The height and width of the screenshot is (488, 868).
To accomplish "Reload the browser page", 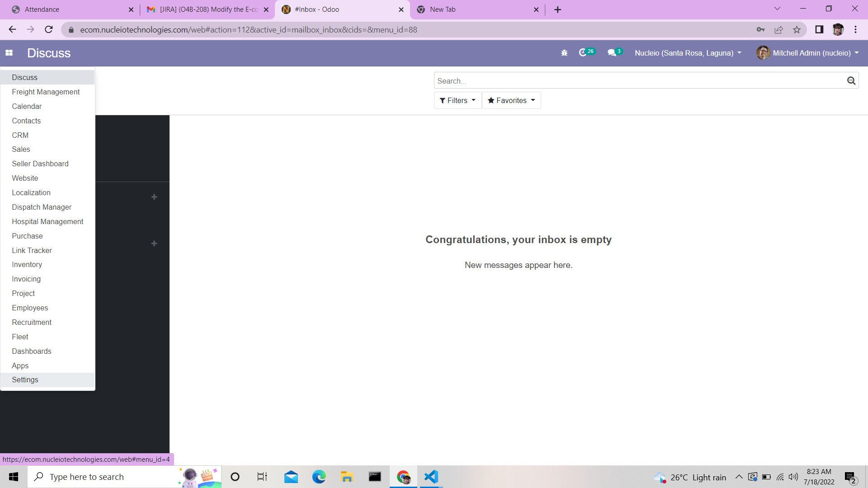I will [49, 29].
